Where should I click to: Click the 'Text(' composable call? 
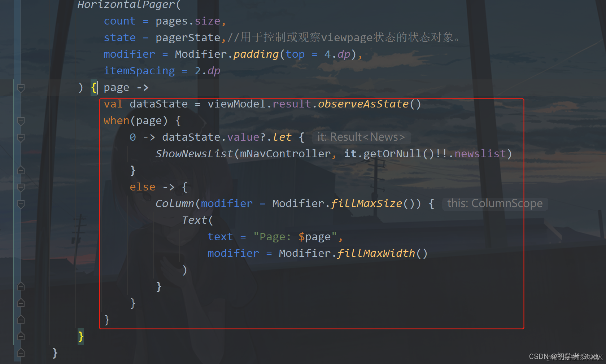[197, 220]
